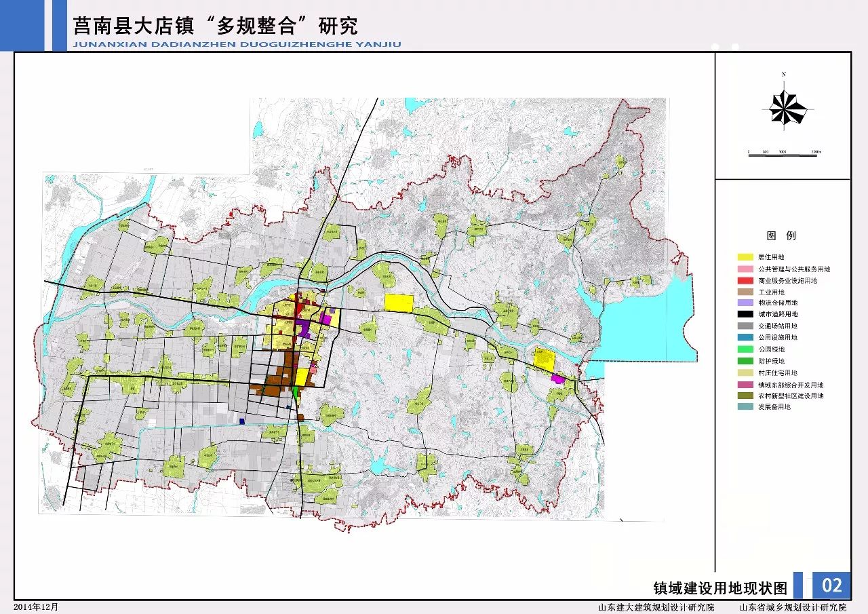Click the dark green 防护绿地 legend swatch
The image size is (868, 614).
(x=746, y=361)
